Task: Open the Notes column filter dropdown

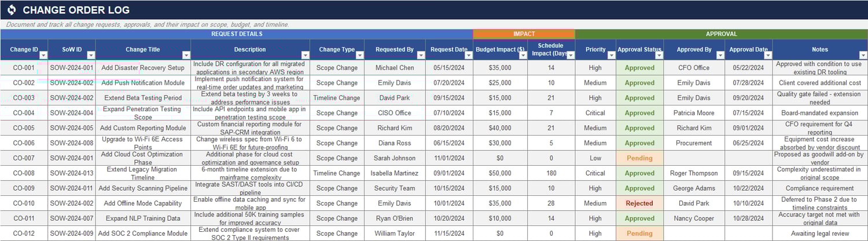Action: click(x=863, y=55)
